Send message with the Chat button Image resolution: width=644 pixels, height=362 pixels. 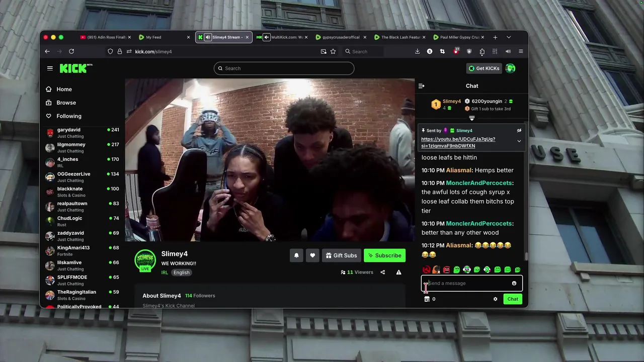[x=513, y=299]
